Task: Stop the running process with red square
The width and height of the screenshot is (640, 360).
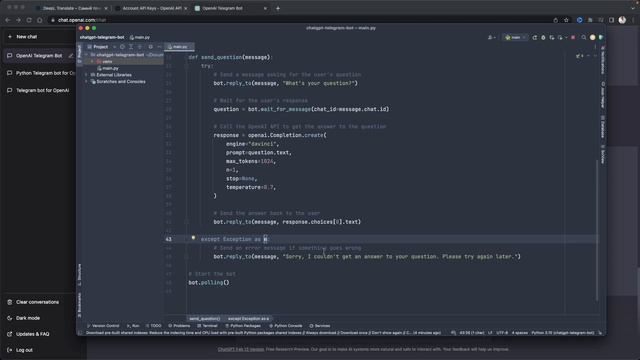Action: pos(573,38)
